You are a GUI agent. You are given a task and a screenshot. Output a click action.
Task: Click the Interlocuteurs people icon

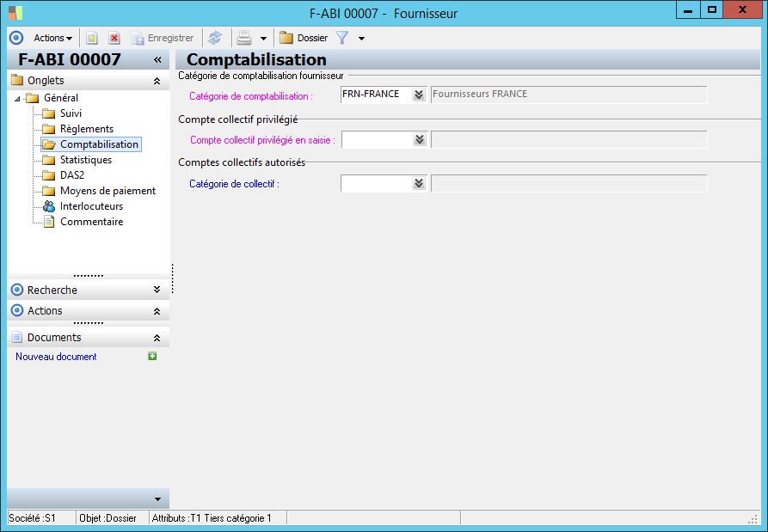(x=48, y=206)
